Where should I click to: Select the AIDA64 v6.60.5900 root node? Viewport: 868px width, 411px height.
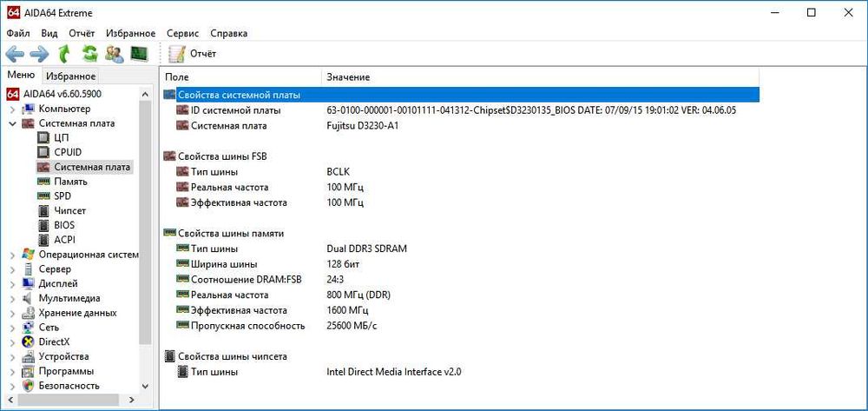(x=54, y=94)
